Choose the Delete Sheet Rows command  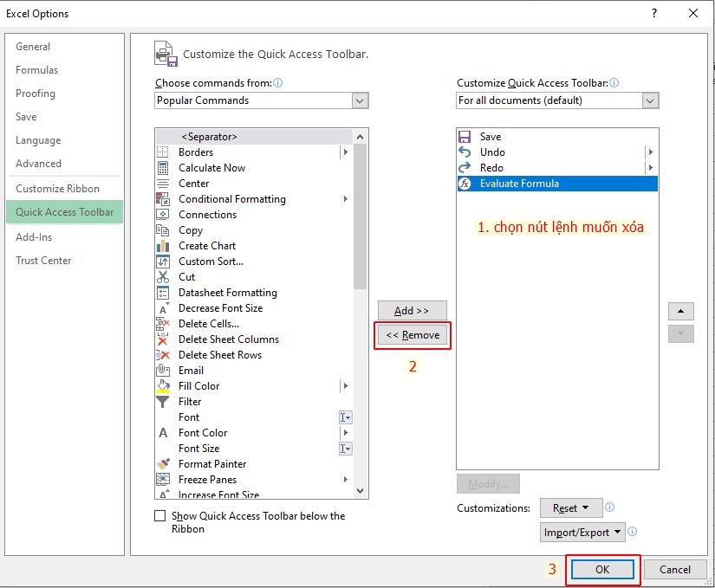pos(219,354)
